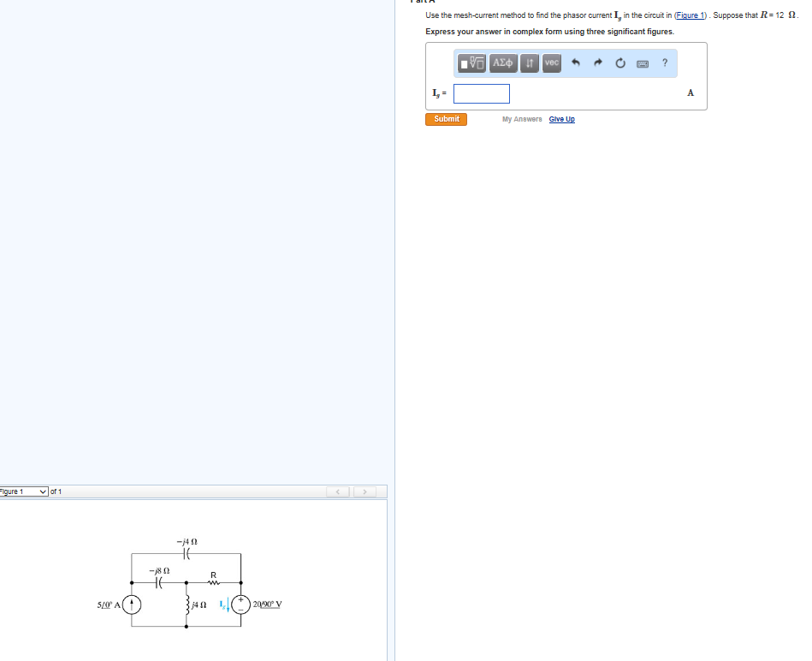Open the keyboard shortcuts icon

(x=643, y=63)
